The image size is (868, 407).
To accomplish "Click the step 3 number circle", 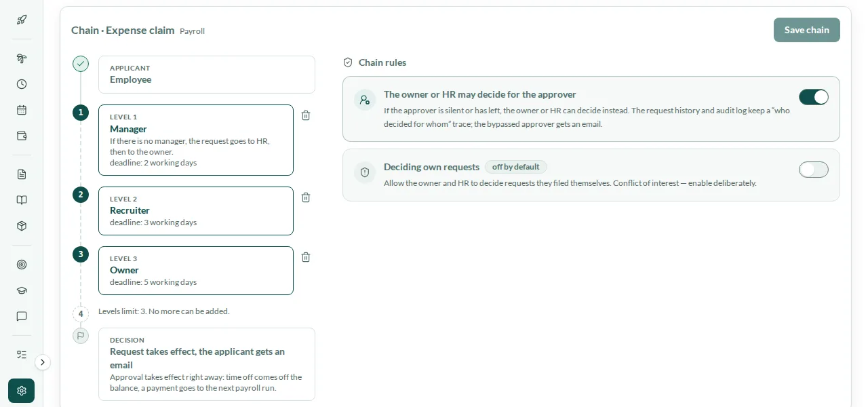I will pos(81,254).
